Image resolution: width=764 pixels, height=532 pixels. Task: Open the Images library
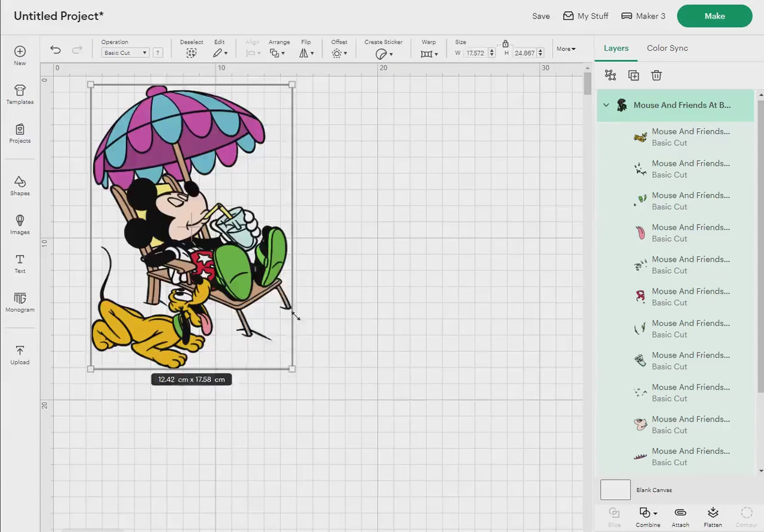[x=20, y=224]
